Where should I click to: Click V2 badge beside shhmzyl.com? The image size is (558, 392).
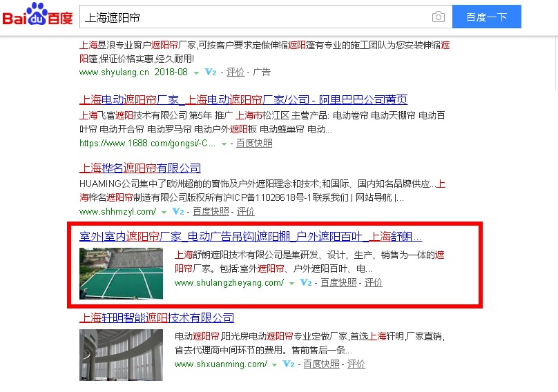(178, 212)
